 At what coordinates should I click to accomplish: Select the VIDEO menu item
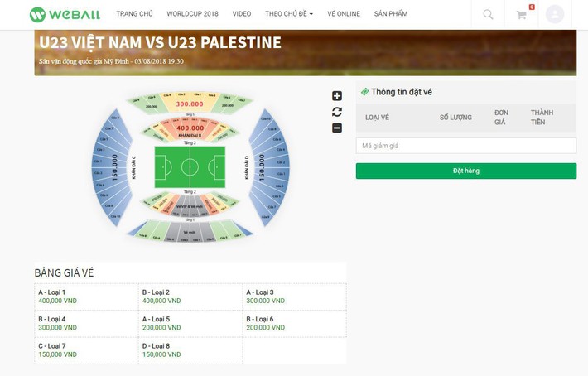[x=242, y=14]
